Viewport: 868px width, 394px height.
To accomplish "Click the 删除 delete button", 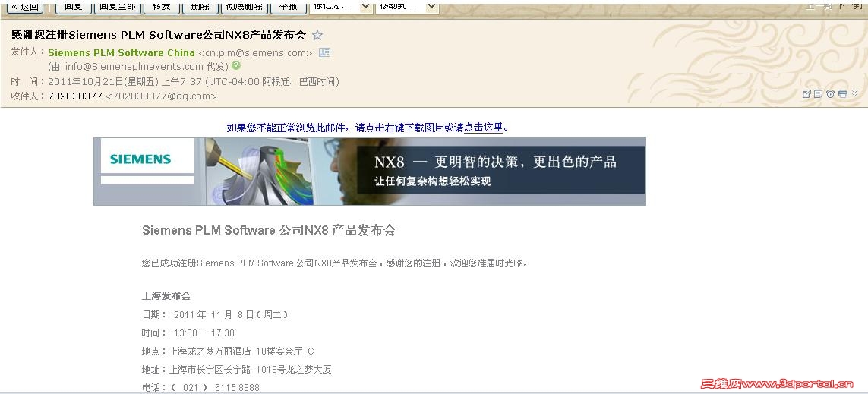I will click(200, 7).
